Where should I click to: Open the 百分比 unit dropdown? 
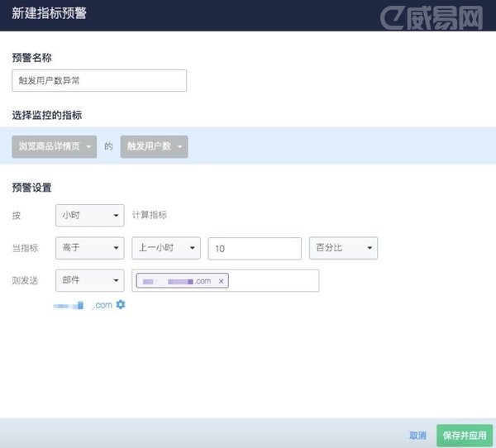pos(343,248)
